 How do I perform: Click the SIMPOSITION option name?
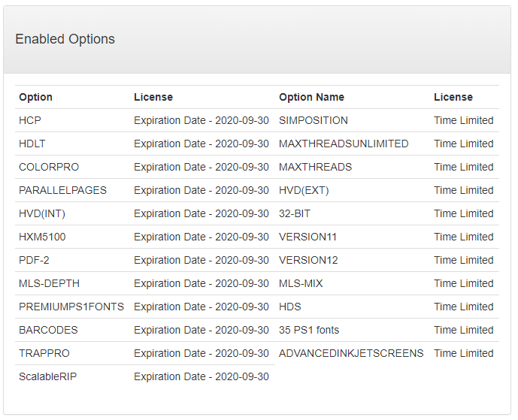(313, 120)
